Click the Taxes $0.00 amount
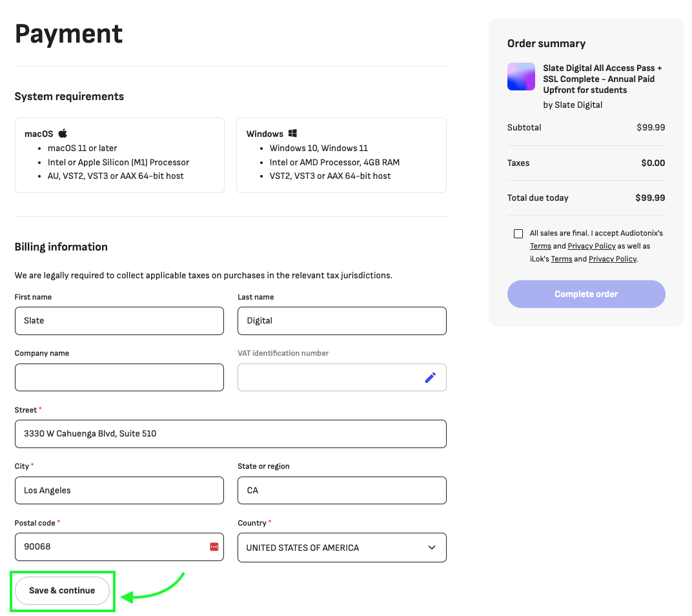692x616 pixels. [653, 163]
